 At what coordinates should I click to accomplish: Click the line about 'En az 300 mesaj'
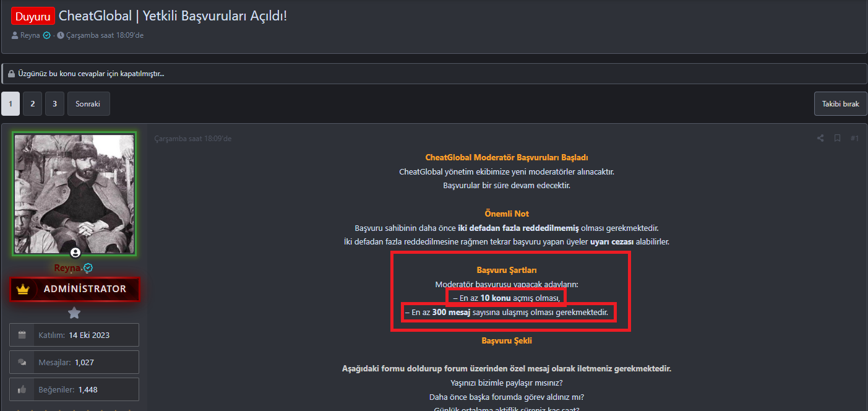coord(507,313)
